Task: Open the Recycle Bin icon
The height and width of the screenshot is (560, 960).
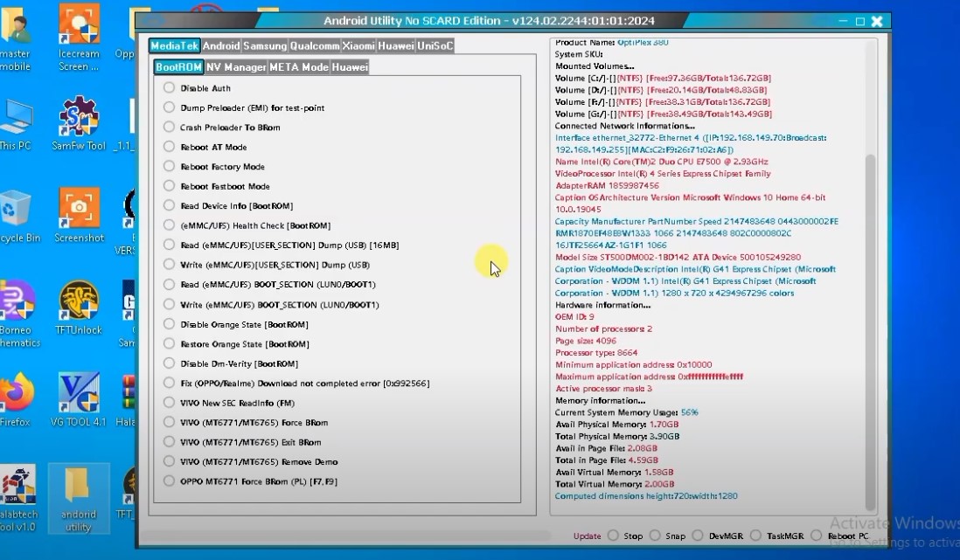Action: pyautogui.click(x=17, y=216)
